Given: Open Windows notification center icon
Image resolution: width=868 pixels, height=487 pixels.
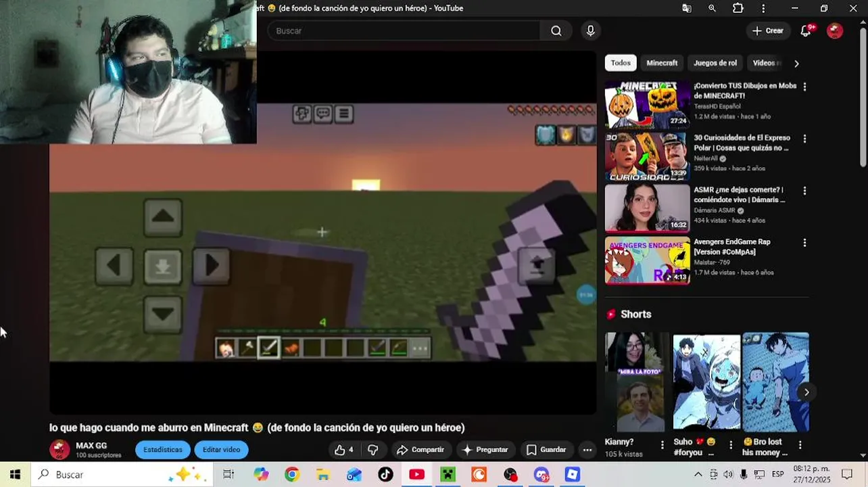Looking at the screenshot, I should [847, 474].
